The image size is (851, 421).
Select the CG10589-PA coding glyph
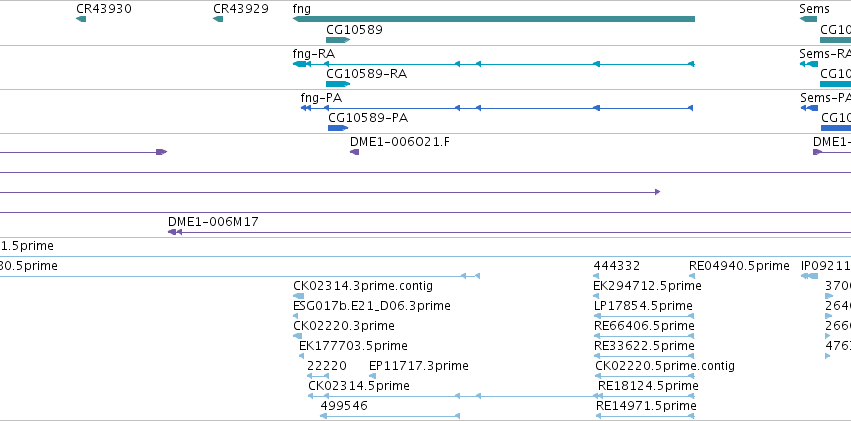click(338, 128)
